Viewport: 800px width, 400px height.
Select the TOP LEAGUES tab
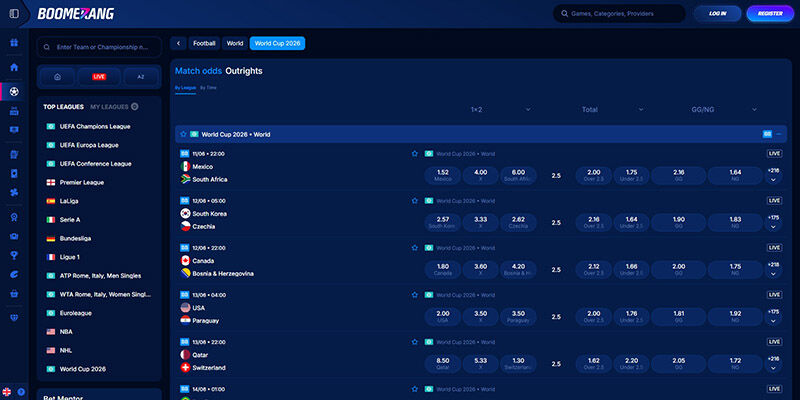coord(63,107)
